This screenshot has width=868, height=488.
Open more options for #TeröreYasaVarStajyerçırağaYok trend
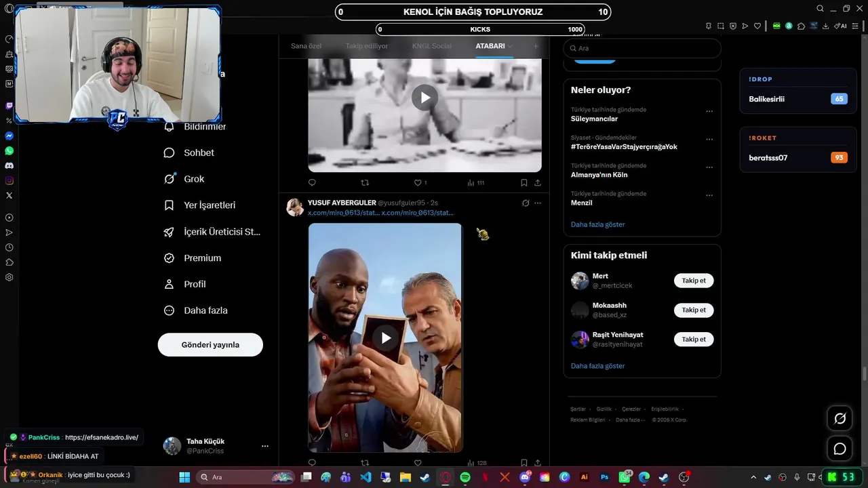click(x=709, y=139)
